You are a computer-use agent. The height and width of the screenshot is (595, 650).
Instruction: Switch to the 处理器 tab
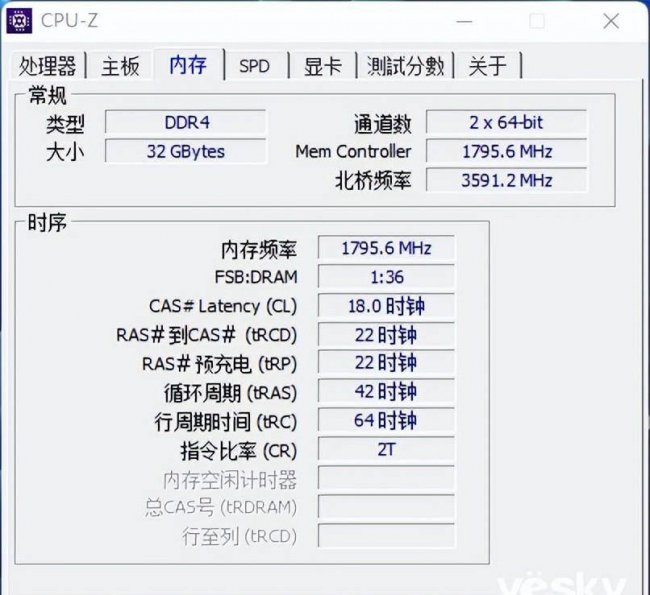click(47, 66)
